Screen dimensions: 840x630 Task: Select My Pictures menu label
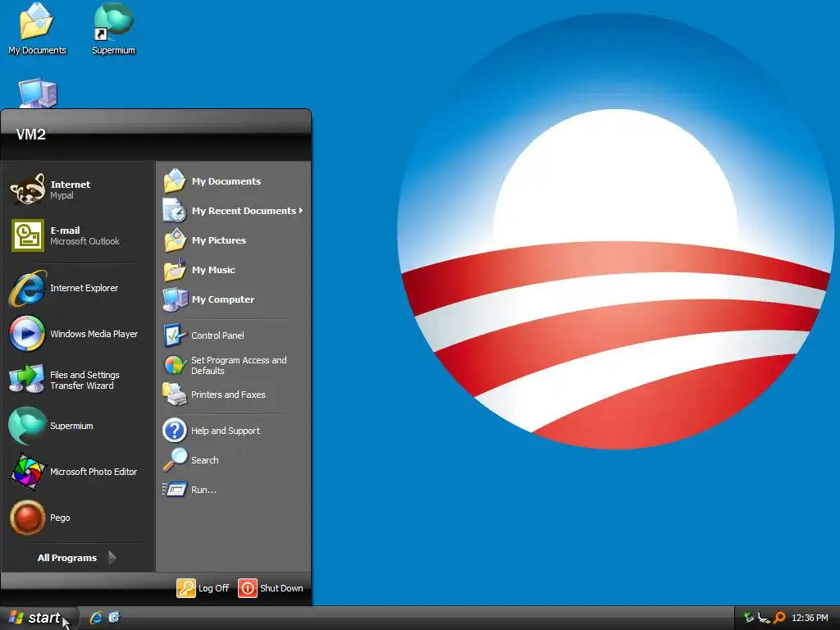pos(218,240)
